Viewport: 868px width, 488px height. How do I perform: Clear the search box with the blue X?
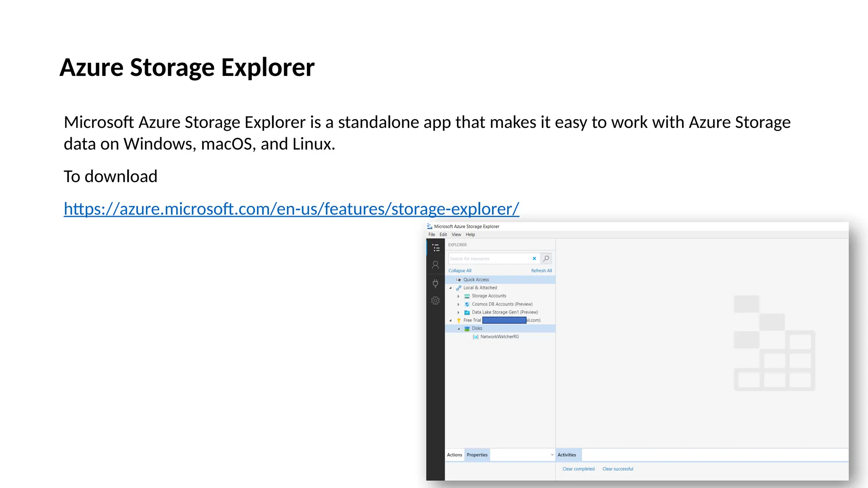coord(534,258)
